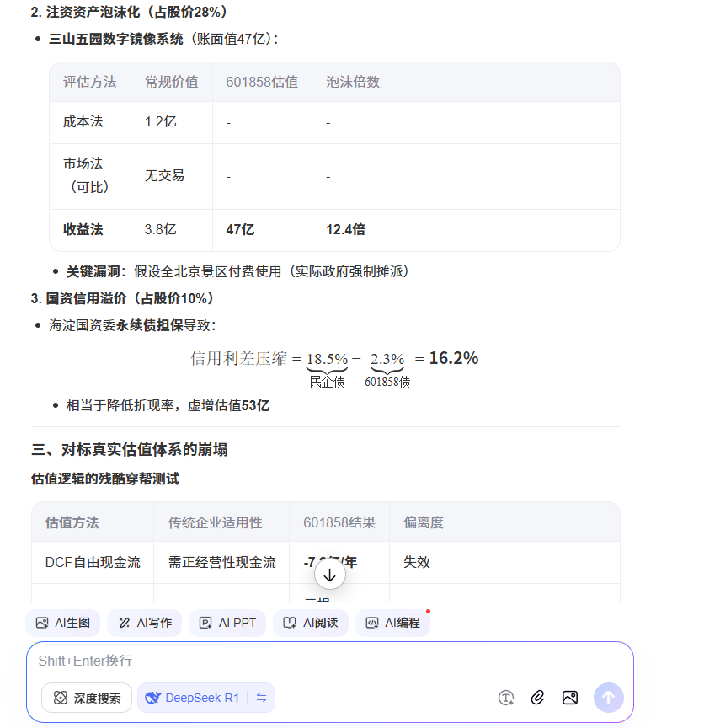Viewport: 704px width, 728px height.
Task: Click the AI生图 picture icon
Action: 42,623
